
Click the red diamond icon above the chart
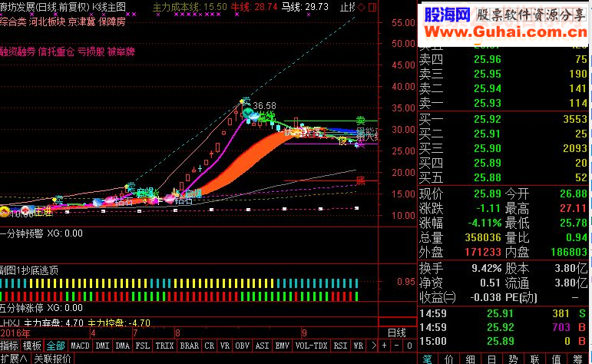point(362,7)
